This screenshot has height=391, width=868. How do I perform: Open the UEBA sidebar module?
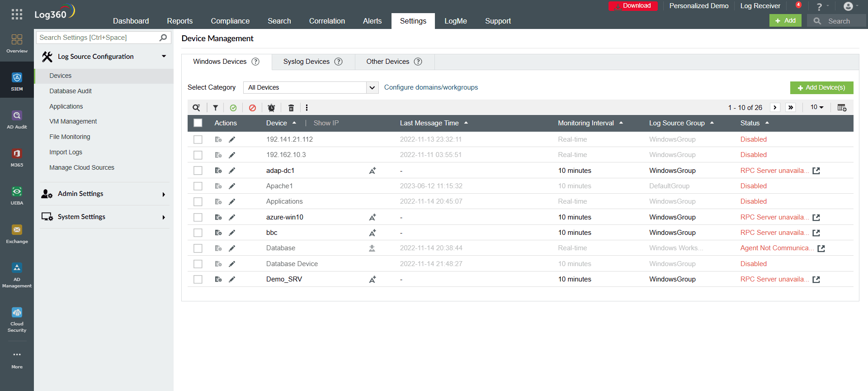[x=17, y=196]
